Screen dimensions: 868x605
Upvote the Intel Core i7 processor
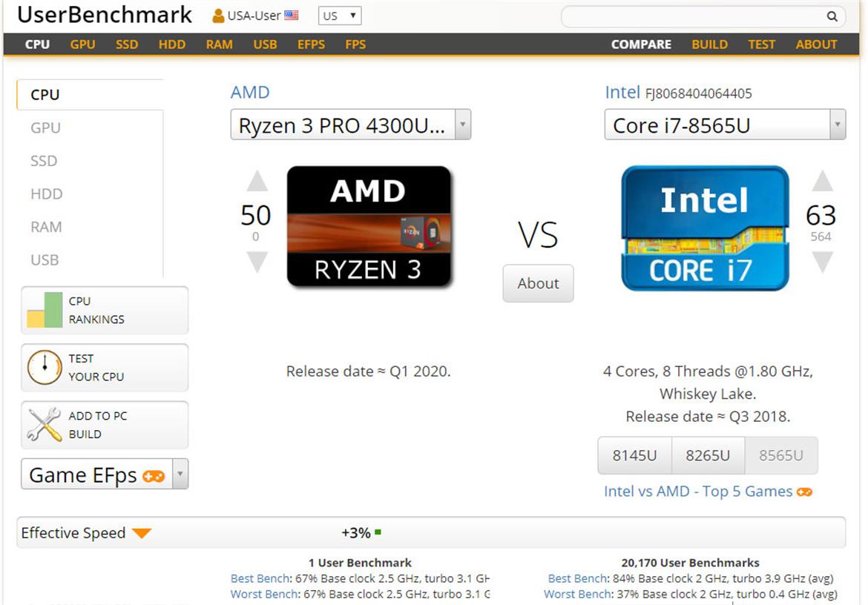click(823, 181)
